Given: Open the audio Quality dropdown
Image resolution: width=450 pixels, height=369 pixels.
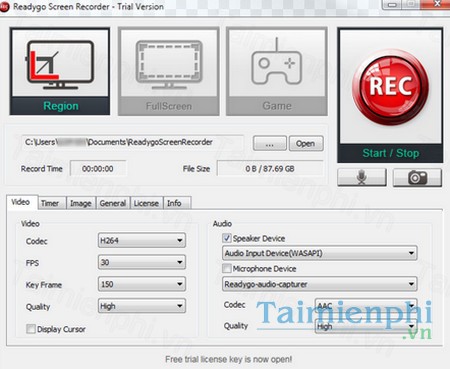Looking at the screenshot, I should (x=366, y=327).
